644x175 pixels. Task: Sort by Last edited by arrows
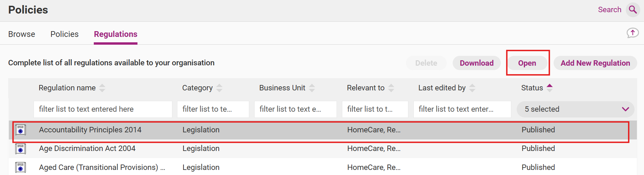pyautogui.click(x=472, y=88)
